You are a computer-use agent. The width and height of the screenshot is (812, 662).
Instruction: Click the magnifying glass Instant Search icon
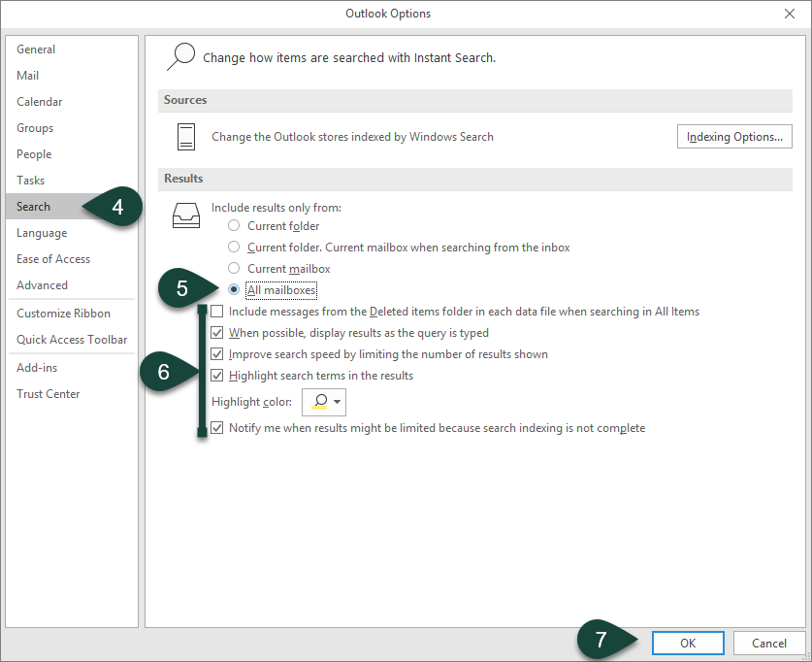(x=180, y=57)
